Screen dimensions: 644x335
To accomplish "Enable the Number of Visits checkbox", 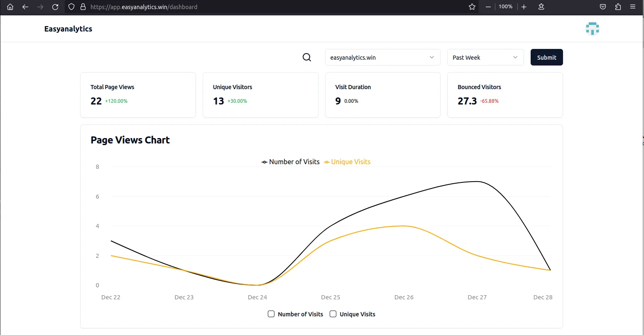I will 271,314.
